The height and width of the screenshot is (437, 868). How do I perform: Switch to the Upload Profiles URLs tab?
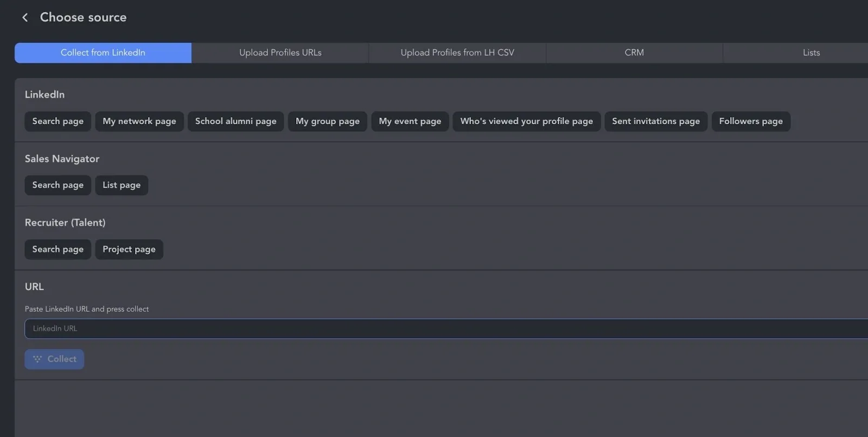tap(280, 53)
